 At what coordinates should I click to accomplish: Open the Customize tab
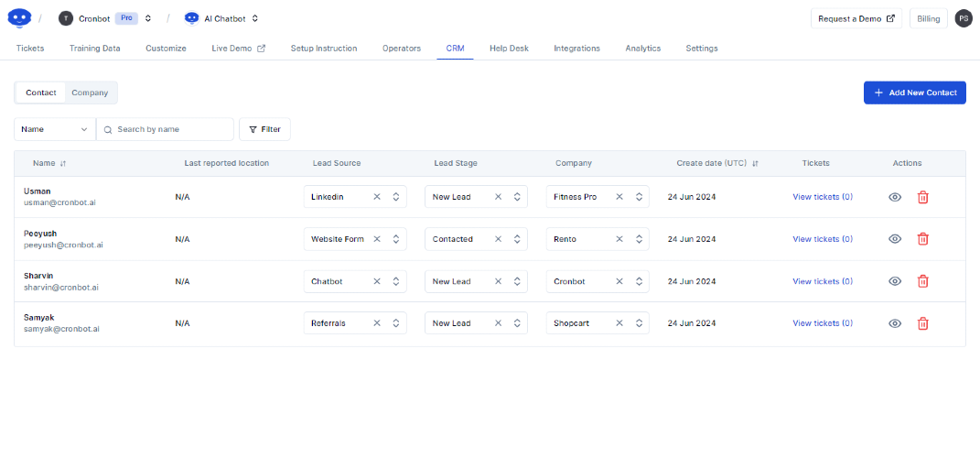166,49
